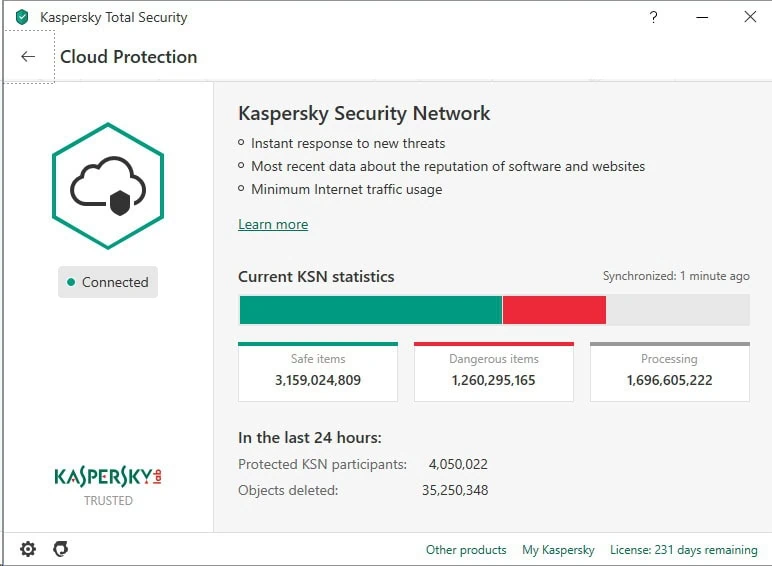
Task: Click the green Connected status dot
Action: pyautogui.click(x=71, y=283)
